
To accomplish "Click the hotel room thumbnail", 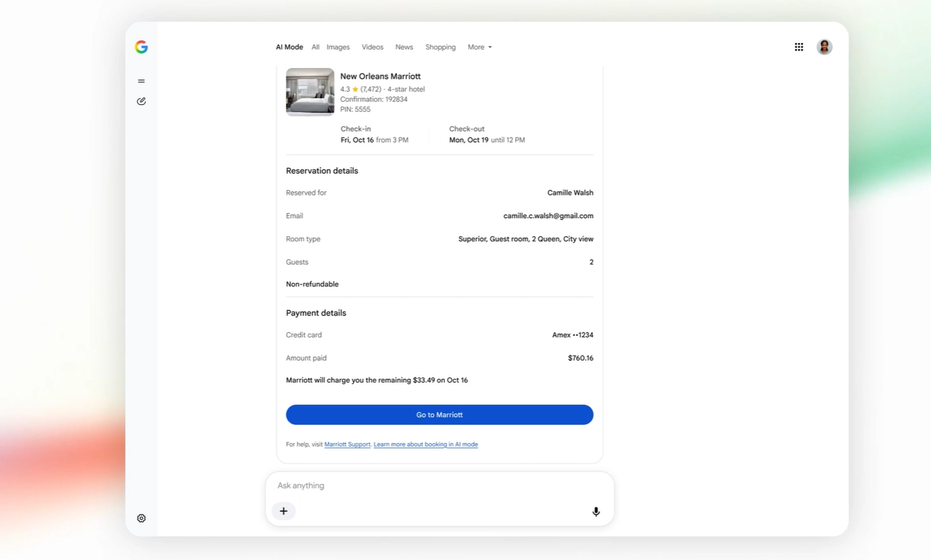I will pyautogui.click(x=310, y=92).
